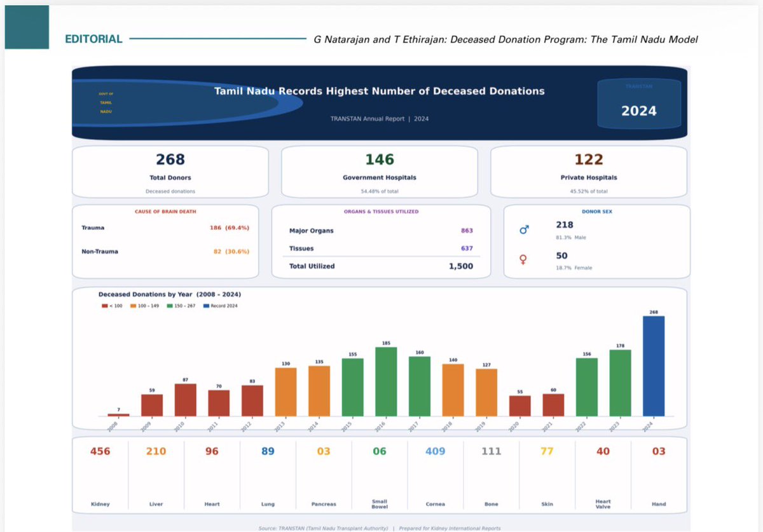The image size is (763, 532).
Task: Click the 'GOVT OF TAMIL NADU' emblem text
Action: [x=106, y=102]
